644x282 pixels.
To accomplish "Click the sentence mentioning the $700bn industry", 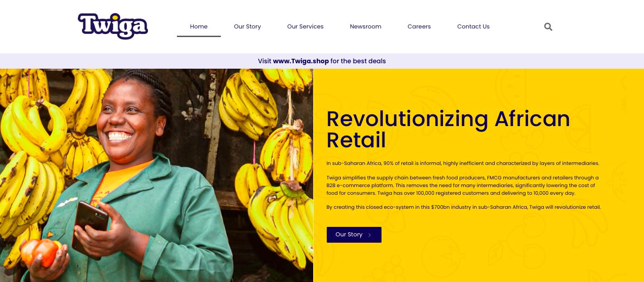I will point(463,207).
